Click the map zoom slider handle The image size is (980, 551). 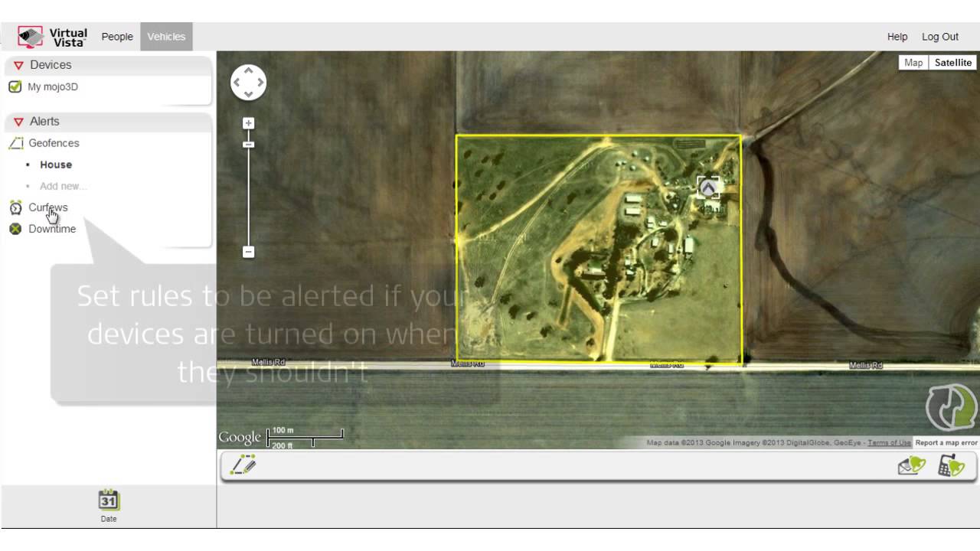pos(248,145)
